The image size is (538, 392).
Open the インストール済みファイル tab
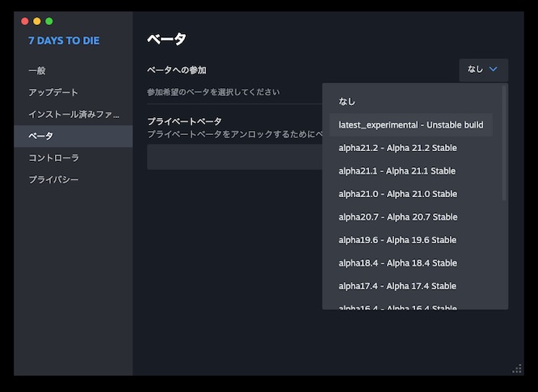pos(73,114)
